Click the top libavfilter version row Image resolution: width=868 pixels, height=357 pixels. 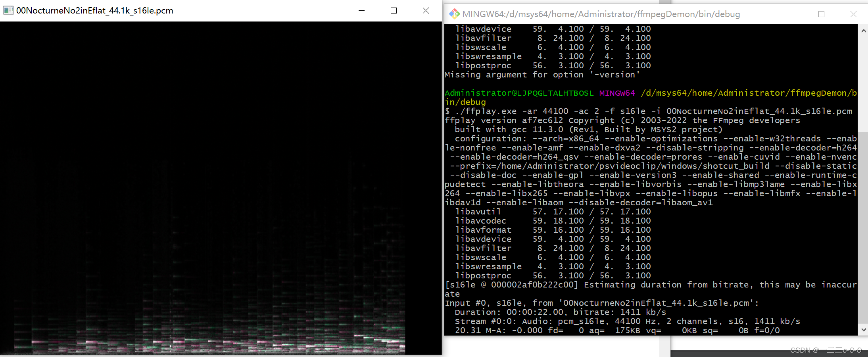[x=553, y=38]
